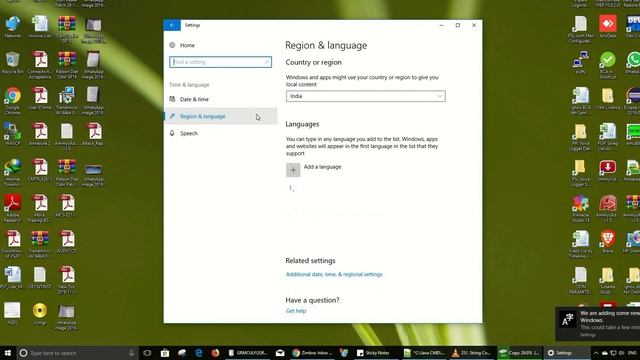640x360 pixels.
Task: Open the Recycle Bin desktop icon
Action: [x=13, y=63]
